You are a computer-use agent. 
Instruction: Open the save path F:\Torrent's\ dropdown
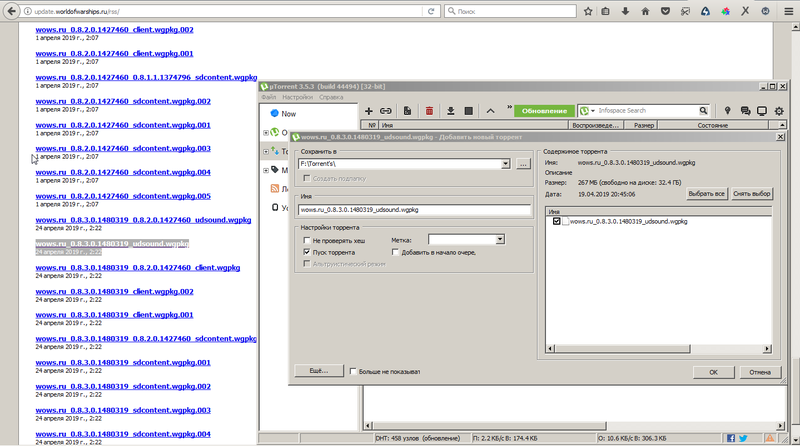click(x=505, y=164)
